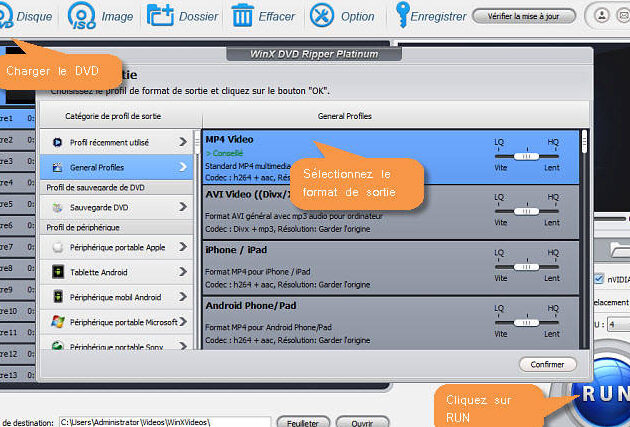Click Vérifier la mise à jour button

click(x=524, y=16)
